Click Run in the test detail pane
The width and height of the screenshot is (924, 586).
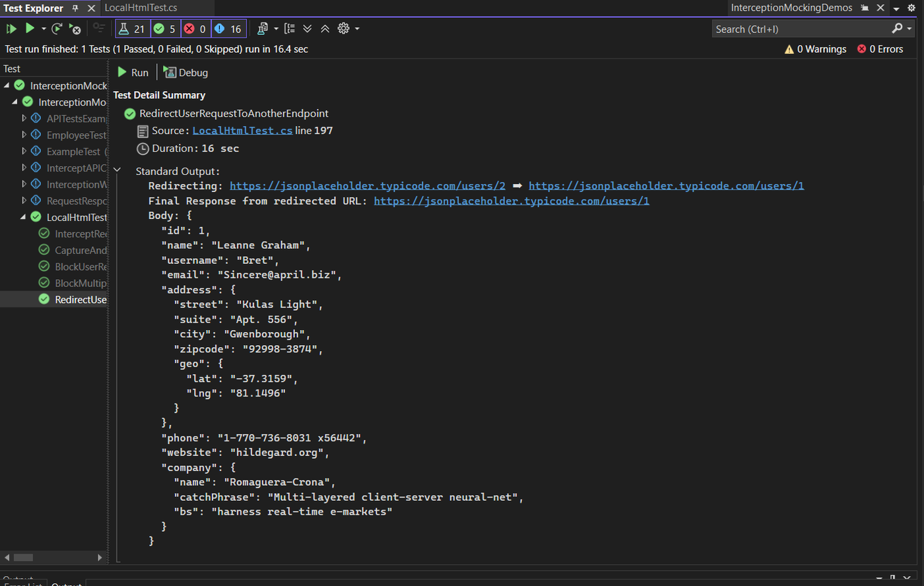tap(133, 73)
